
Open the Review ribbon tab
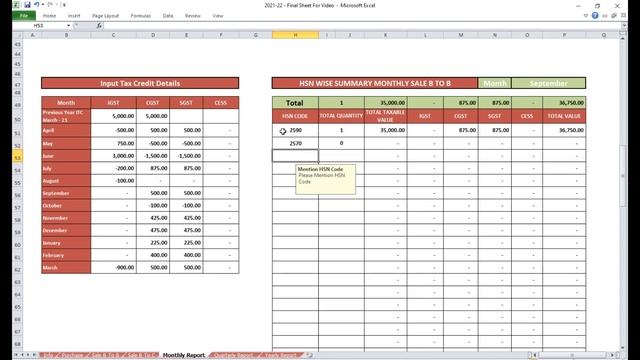(193, 16)
